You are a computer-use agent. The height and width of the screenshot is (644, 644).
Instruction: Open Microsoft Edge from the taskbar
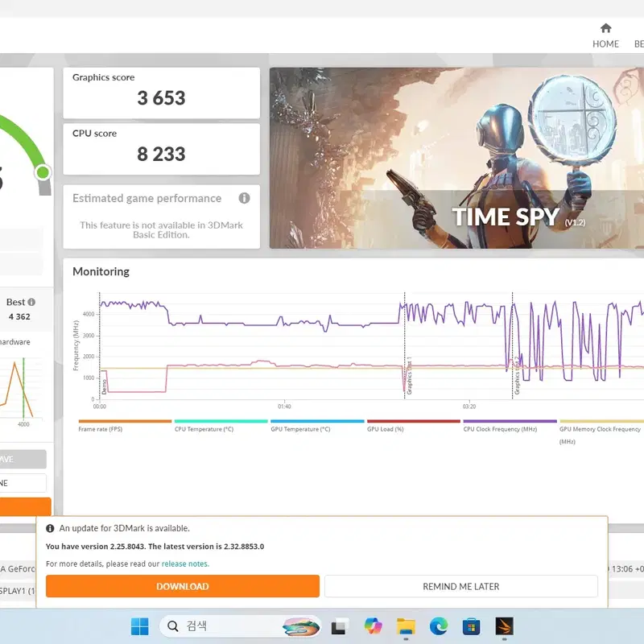pos(439,626)
